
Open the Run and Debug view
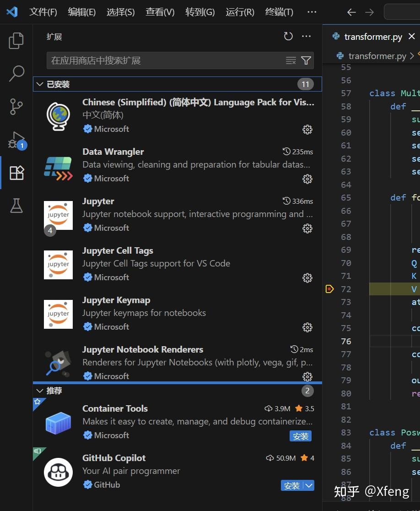pyautogui.click(x=16, y=140)
